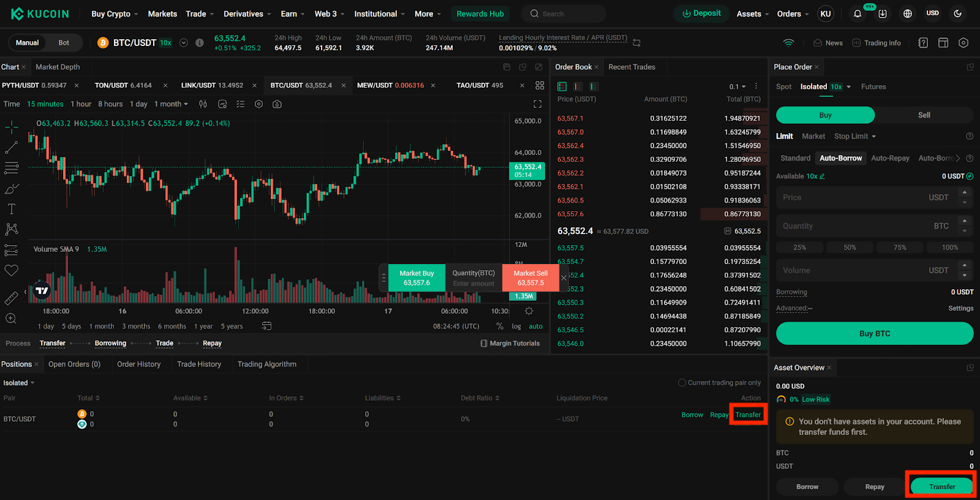Switch to Market Depth tab
Screen dimensions: 980x500
tap(58, 67)
